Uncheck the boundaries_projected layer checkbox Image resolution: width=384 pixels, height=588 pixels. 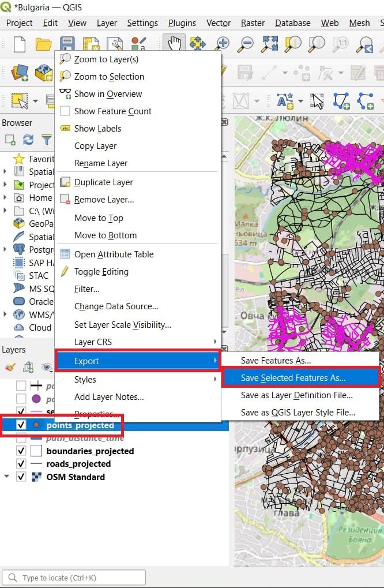coord(21,451)
